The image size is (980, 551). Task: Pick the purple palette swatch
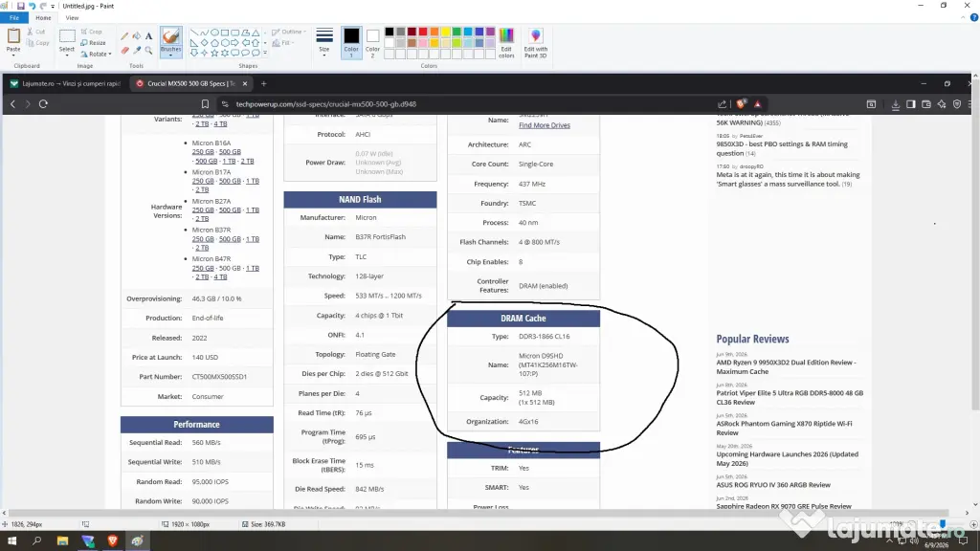[x=491, y=32]
